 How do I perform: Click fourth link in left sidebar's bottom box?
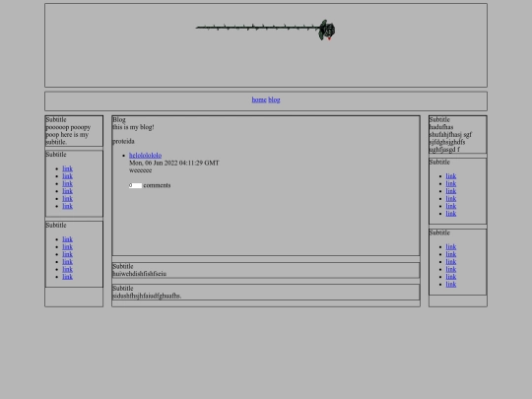point(68,262)
